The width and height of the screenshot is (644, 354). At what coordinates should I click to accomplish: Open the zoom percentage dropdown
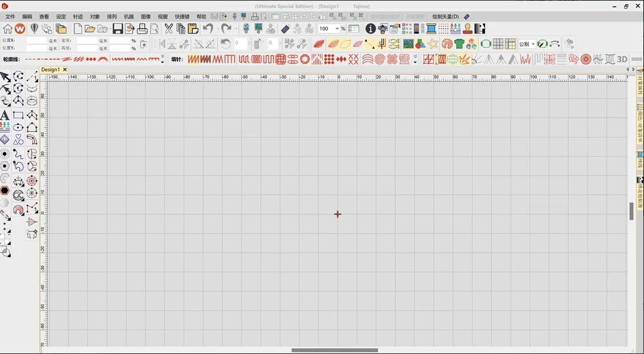[337, 29]
